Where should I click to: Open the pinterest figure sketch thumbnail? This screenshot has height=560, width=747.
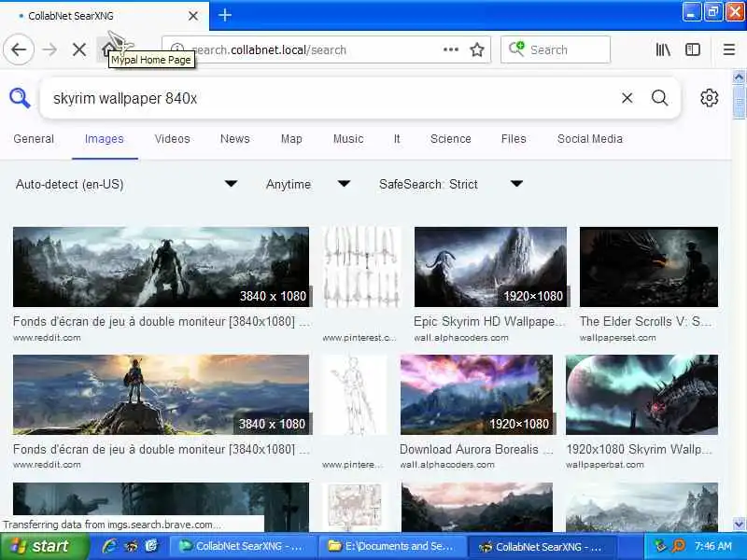[355, 395]
